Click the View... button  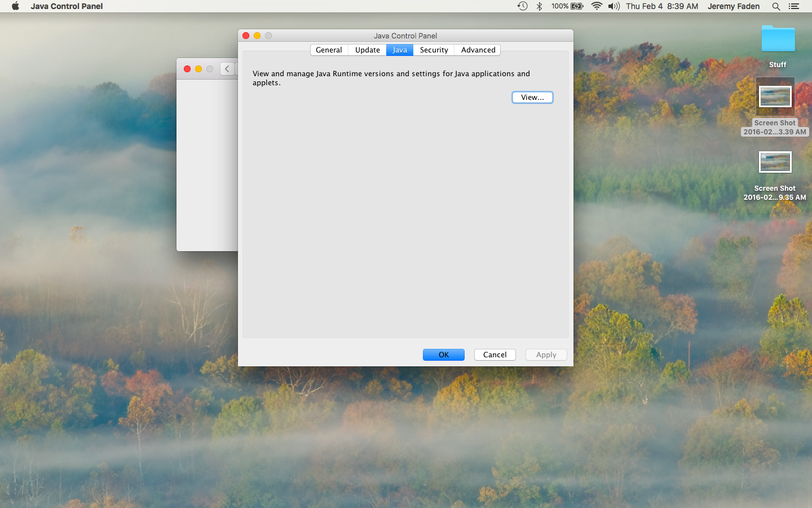pos(532,98)
